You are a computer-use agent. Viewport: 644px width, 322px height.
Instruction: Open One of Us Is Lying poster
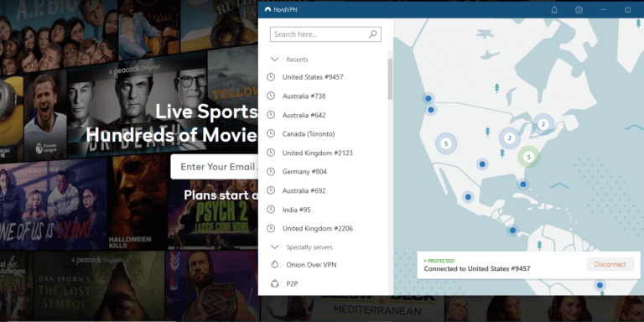54,203
